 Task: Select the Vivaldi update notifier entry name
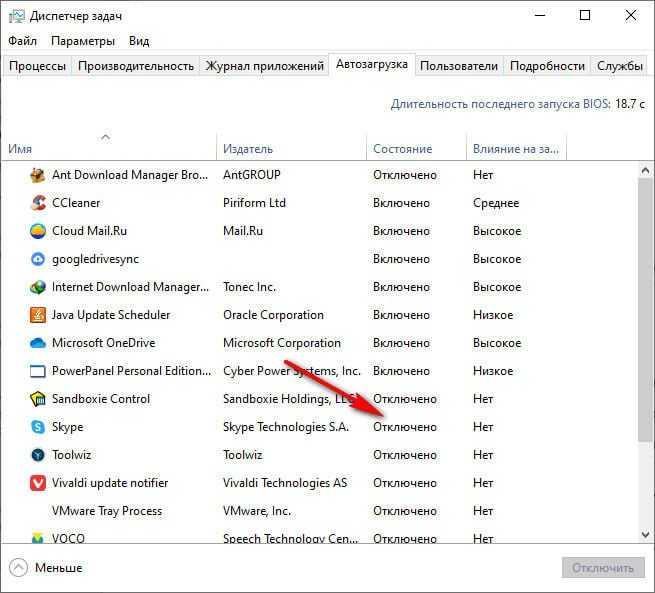[x=110, y=483]
